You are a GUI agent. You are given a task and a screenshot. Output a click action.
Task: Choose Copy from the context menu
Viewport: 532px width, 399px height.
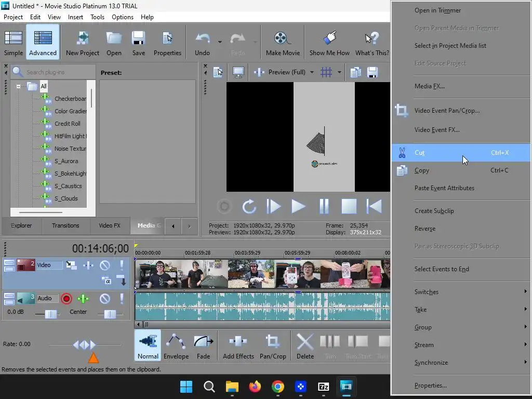coord(461,170)
